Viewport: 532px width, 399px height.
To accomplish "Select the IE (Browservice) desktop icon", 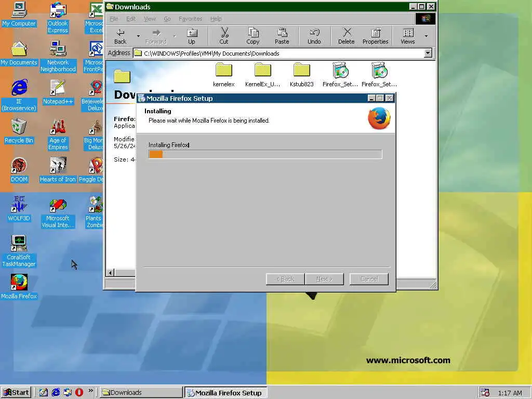I will pyautogui.click(x=19, y=96).
